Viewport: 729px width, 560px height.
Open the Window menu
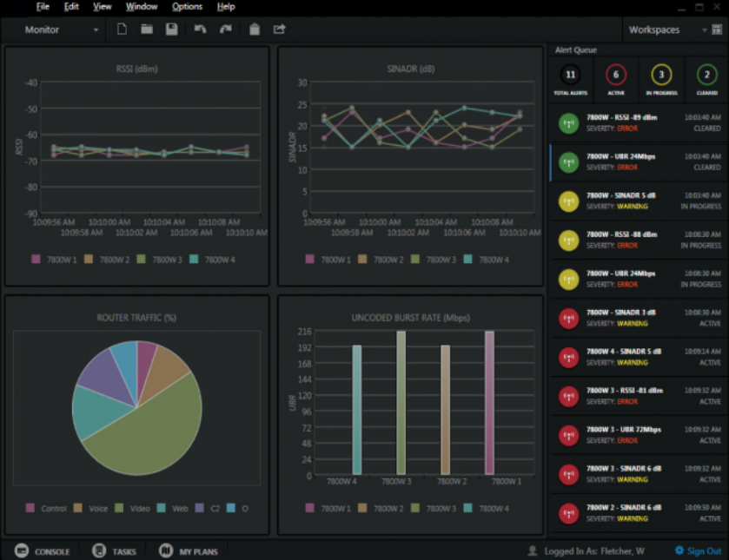tap(142, 6)
